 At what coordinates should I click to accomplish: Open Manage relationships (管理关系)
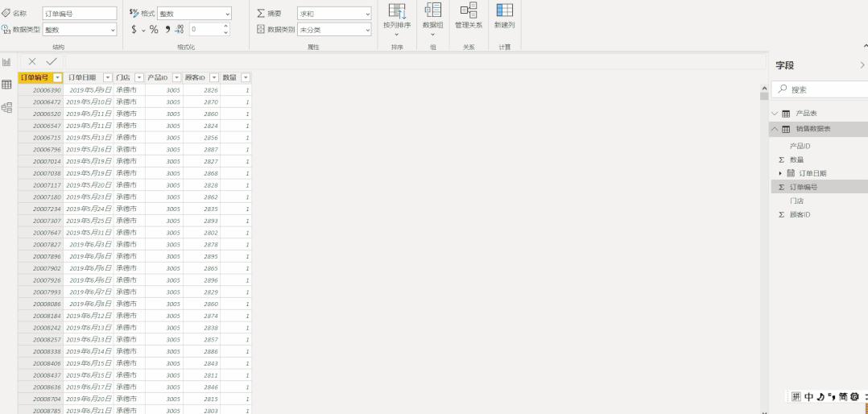click(469, 16)
